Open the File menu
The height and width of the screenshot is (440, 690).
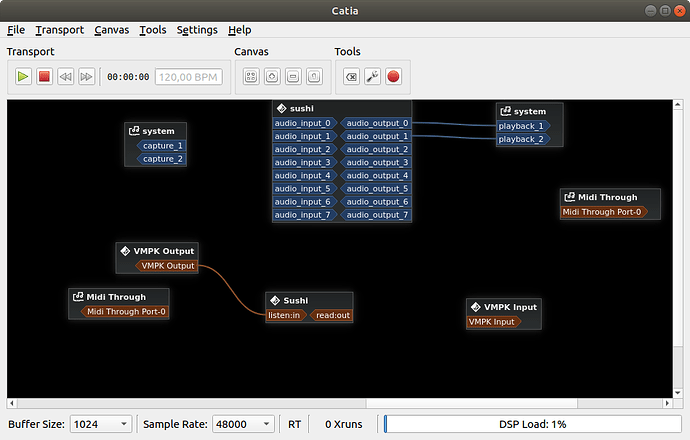pyautogui.click(x=16, y=30)
